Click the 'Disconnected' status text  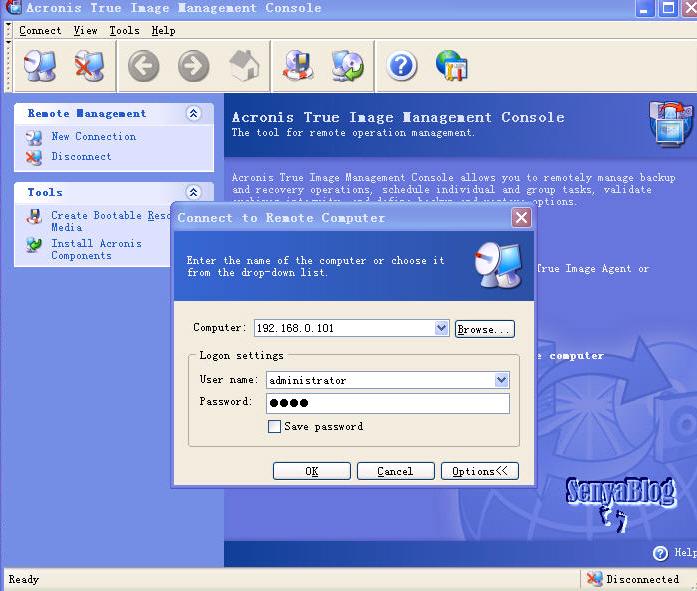(x=642, y=579)
